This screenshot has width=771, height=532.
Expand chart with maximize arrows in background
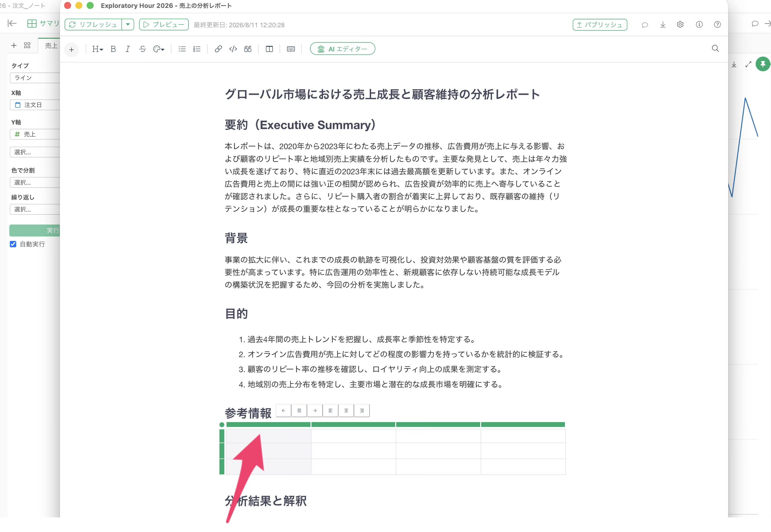coord(748,64)
